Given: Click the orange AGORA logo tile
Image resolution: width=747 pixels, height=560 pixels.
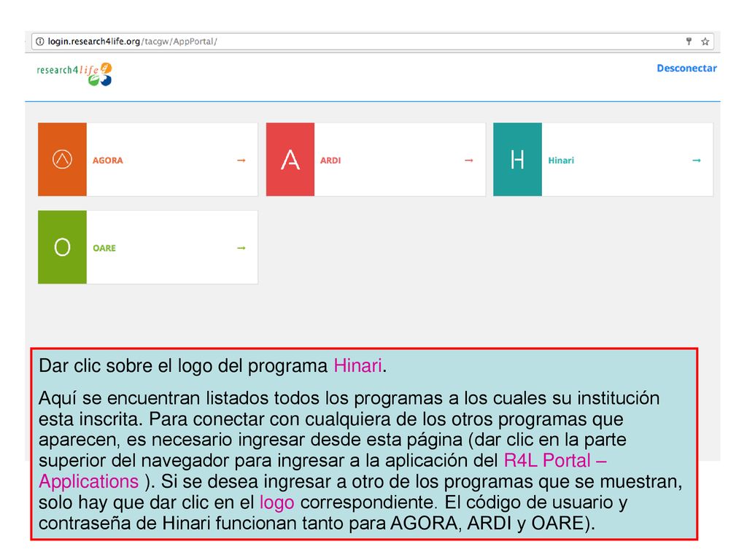Looking at the screenshot, I should coord(63,160).
